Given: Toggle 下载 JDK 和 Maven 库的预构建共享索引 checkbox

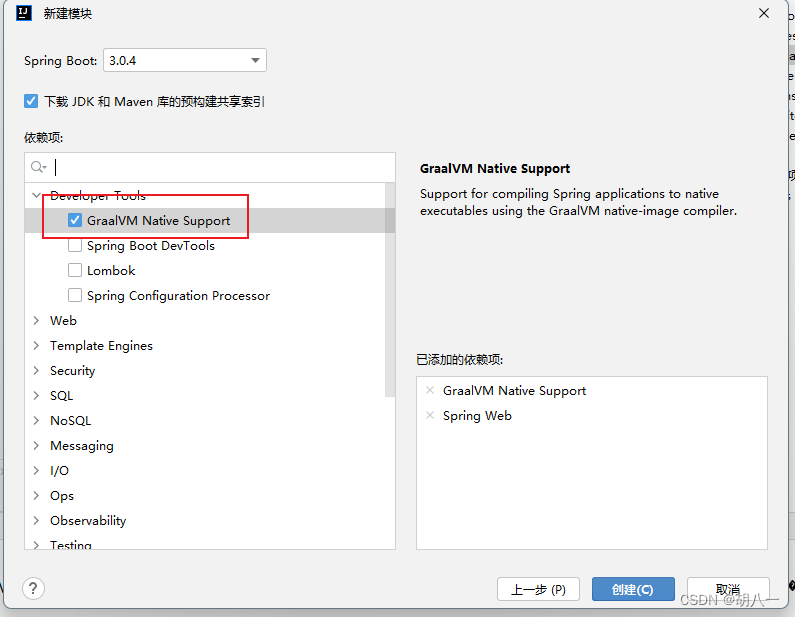Looking at the screenshot, I should click(31, 101).
